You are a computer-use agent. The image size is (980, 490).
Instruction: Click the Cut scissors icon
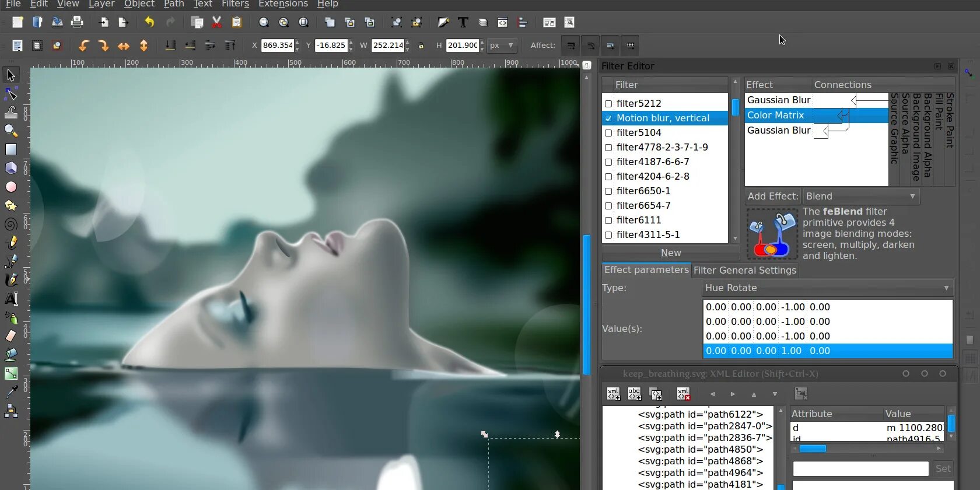click(x=216, y=22)
